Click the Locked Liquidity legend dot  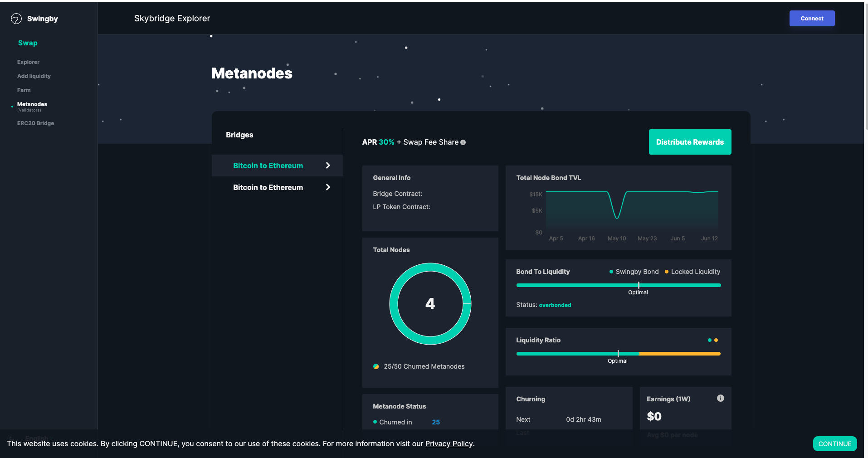[x=667, y=272]
